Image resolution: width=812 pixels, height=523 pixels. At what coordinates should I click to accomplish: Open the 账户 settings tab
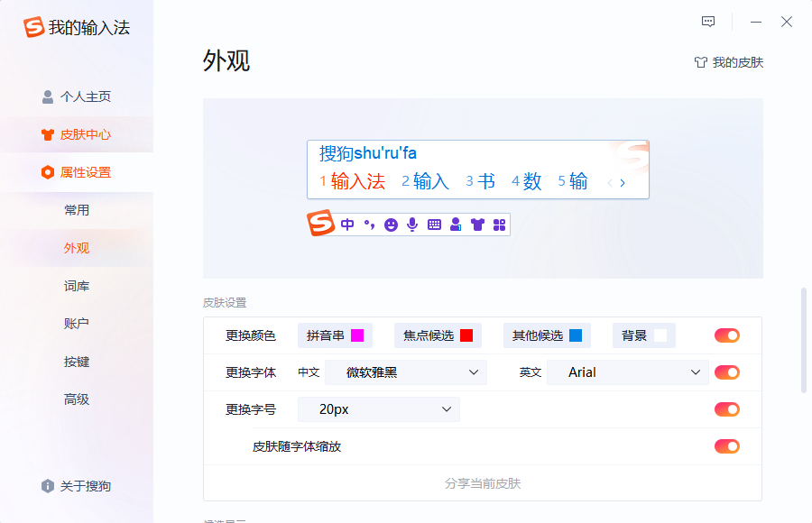tap(77, 324)
